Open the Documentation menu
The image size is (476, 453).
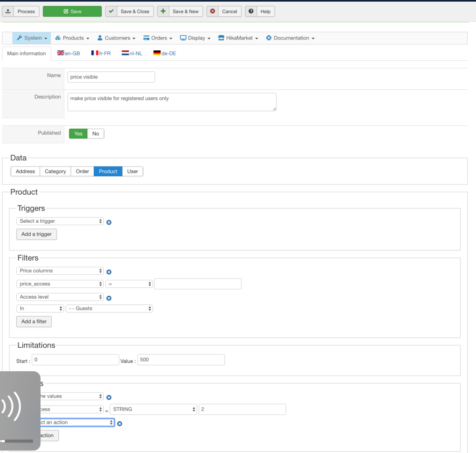(290, 38)
